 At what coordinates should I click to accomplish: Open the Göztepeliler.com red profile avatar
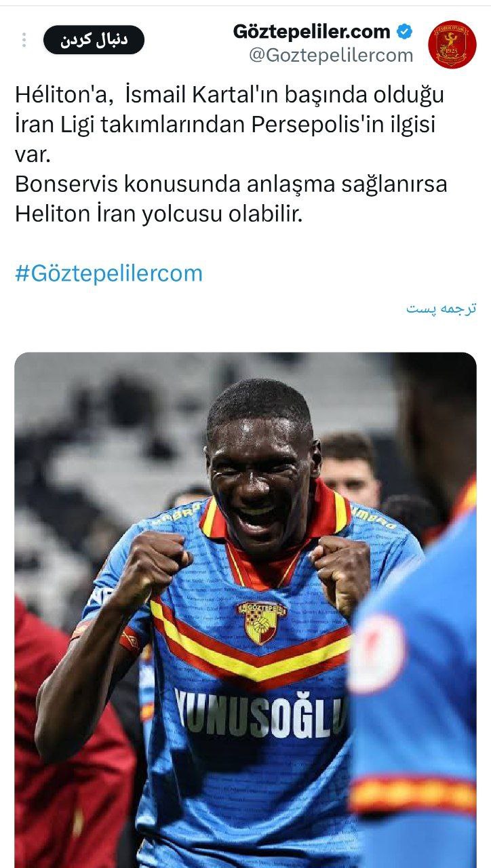pyautogui.click(x=452, y=44)
